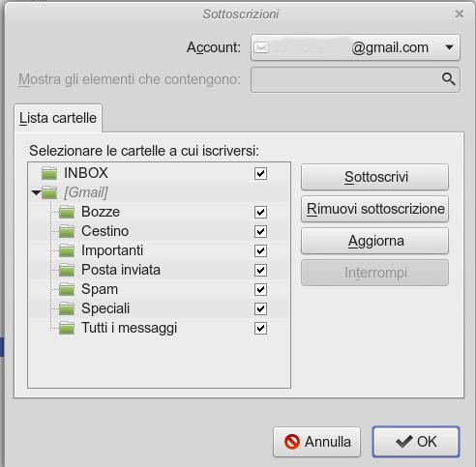Image resolution: width=476 pixels, height=467 pixels.
Task: Click the Aggiorna button
Action: click(374, 241)
